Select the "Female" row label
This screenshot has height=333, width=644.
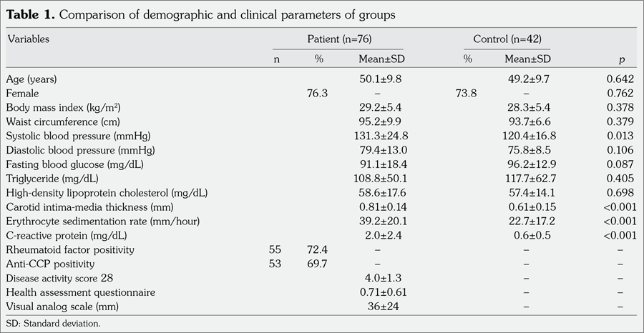coord(22,93)
